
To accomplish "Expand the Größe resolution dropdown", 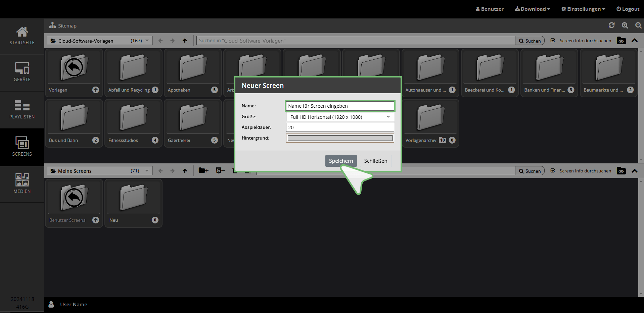I will (x=388, y=117).
